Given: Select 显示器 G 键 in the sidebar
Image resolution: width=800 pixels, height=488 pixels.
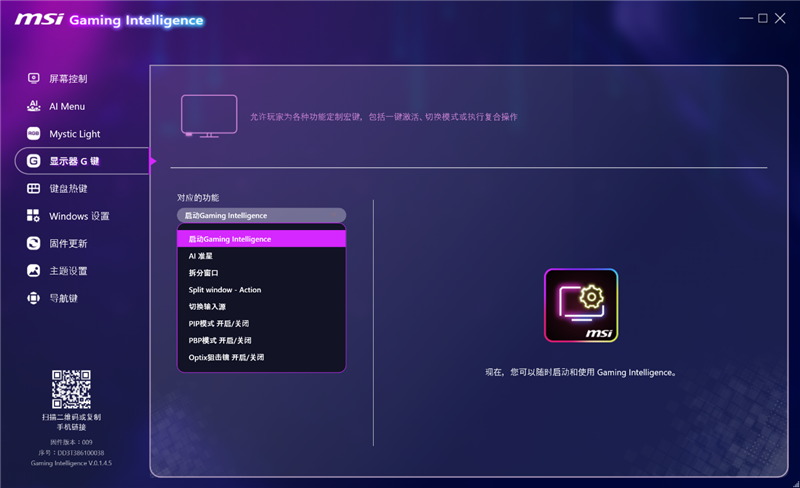Looking at the screenshot, I should (82, 161).
